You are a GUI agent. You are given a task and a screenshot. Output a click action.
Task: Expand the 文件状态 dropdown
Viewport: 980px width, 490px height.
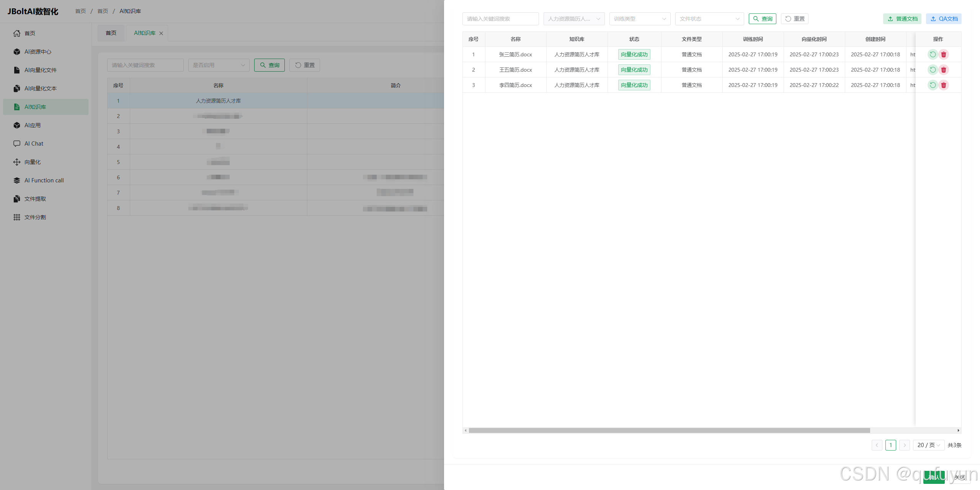click(709, 19)
